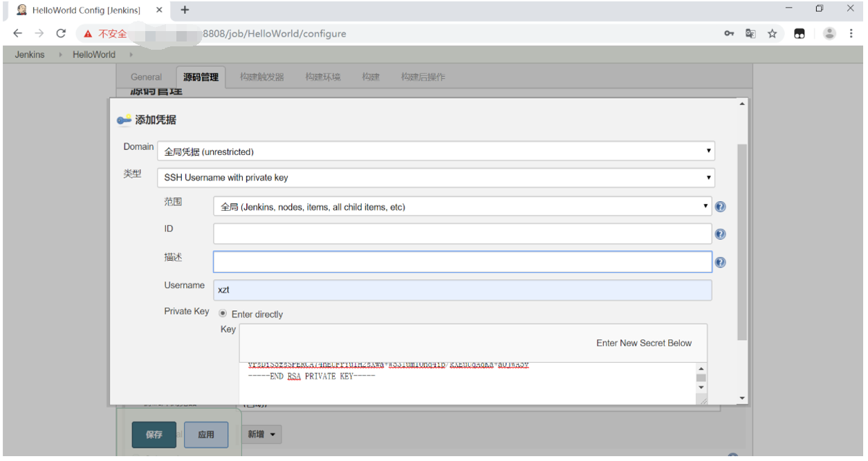Click the 保存 save button
Viewport: 868px width, 461px height.
pyautogui.click(x=154, y=435)
